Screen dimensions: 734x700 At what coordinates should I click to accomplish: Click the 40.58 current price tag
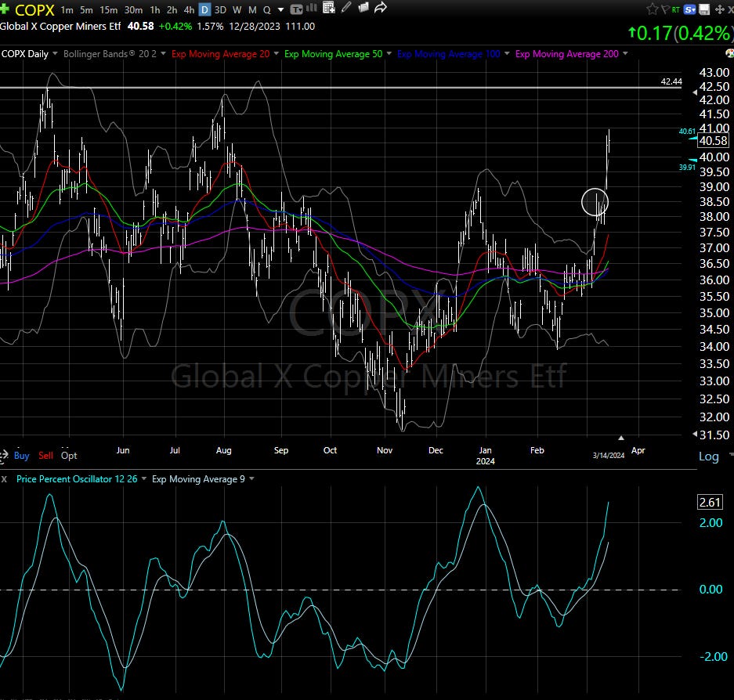coord(713,140)
